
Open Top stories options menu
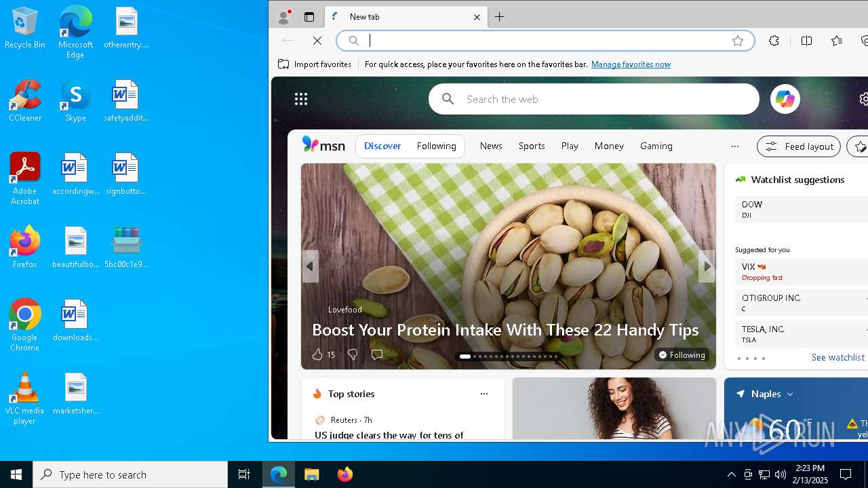(484, 394)
